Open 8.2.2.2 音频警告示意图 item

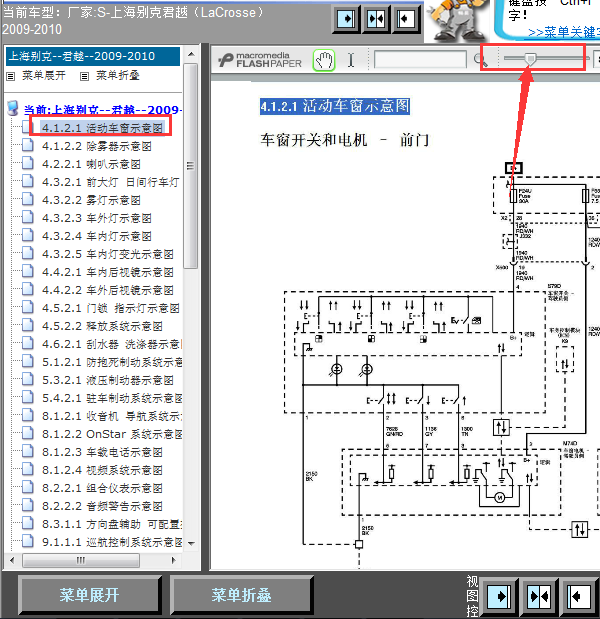[x=102, y=506]
